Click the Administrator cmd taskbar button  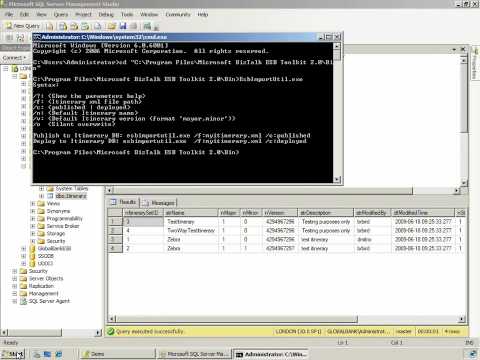(x=271, y=354)
